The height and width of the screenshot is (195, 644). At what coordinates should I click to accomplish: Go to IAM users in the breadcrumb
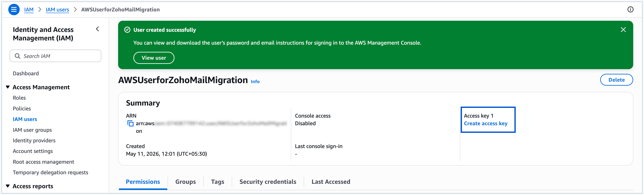tap(57, 10)
